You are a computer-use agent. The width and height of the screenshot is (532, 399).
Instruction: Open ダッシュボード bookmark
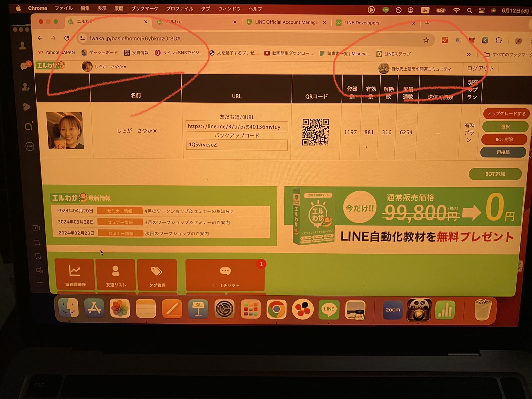pos(100,53)
